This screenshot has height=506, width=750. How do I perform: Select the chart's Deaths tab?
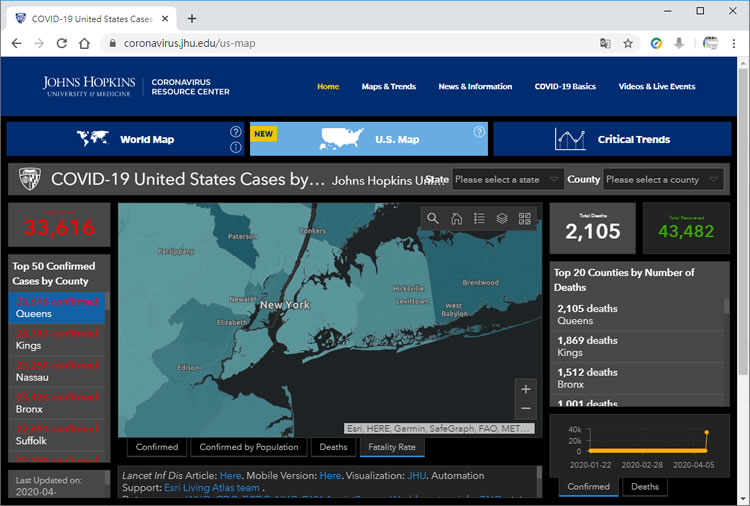tap(645, 486)
